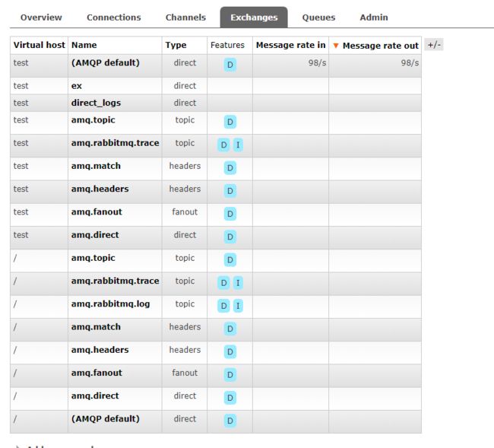Viewport: 494px width, 448px height.
Task: Click headers type in / amq.match row
Action: (x=185, y=327)
